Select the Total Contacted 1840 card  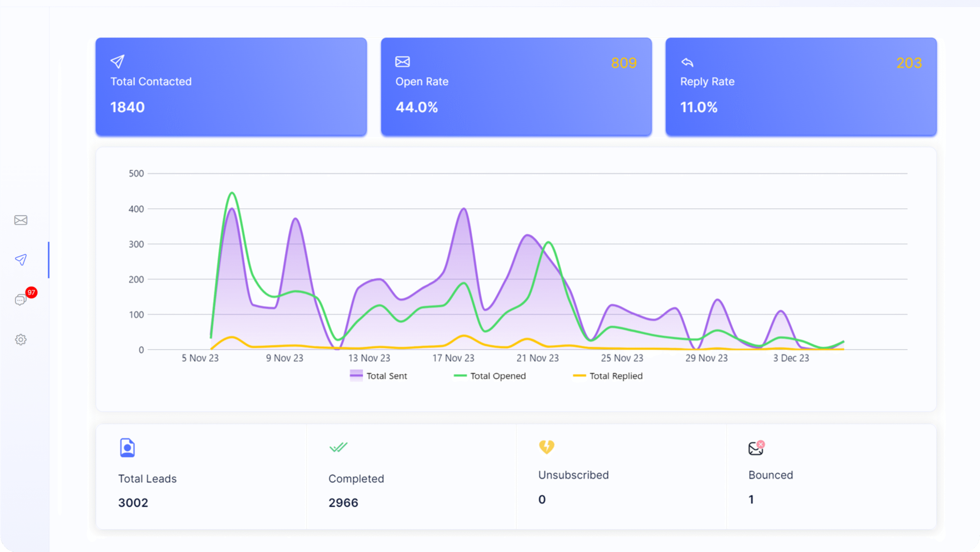(231, 87)
